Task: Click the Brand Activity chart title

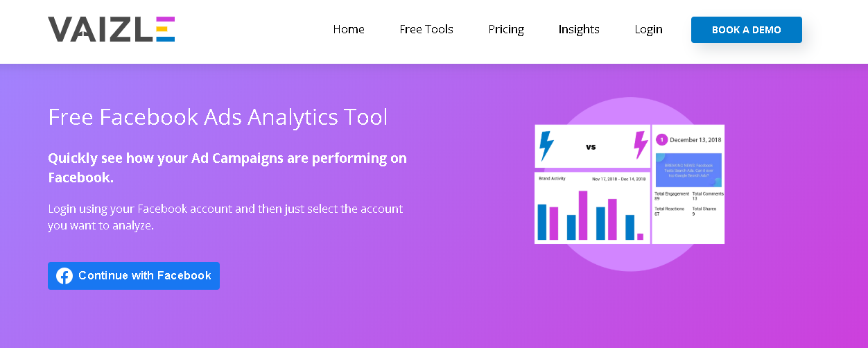Action: (553, 179)
